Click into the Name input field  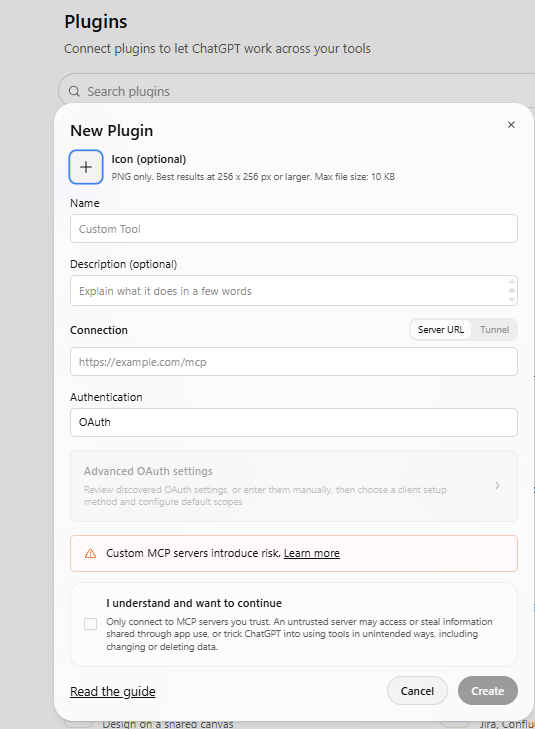pos(294,229)
